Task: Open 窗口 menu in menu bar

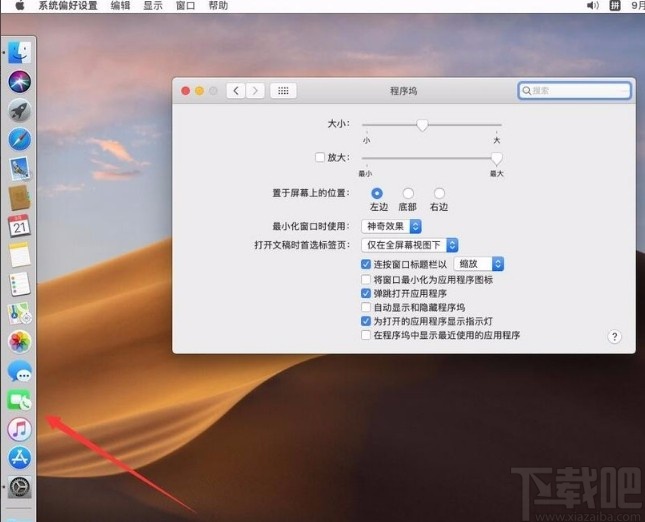Action: click(186, 6)
